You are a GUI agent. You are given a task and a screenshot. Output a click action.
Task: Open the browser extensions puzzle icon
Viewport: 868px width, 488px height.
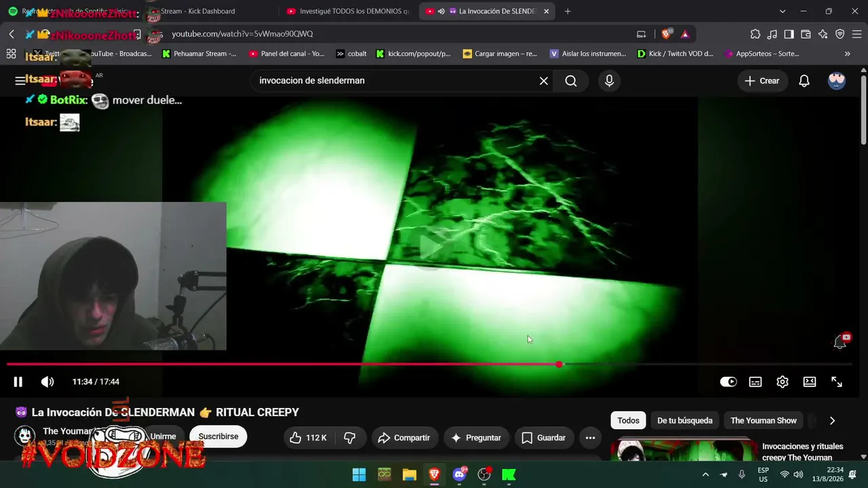[755, 34]
